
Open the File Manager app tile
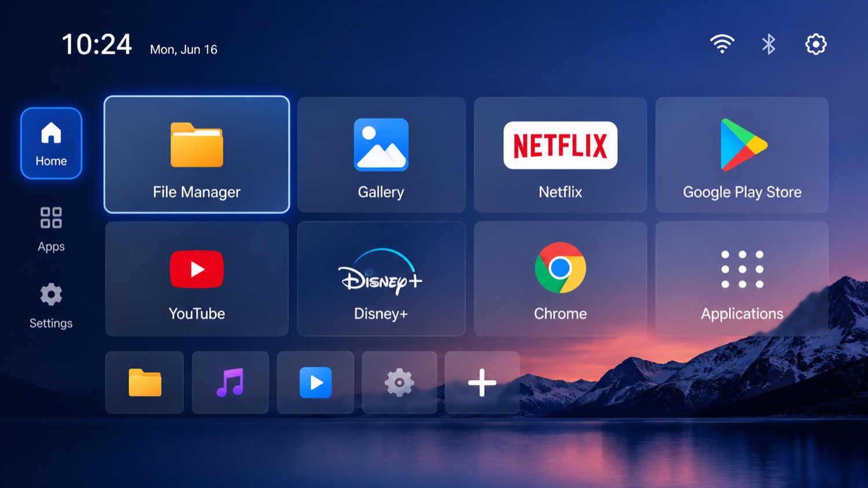pos(197,154)
